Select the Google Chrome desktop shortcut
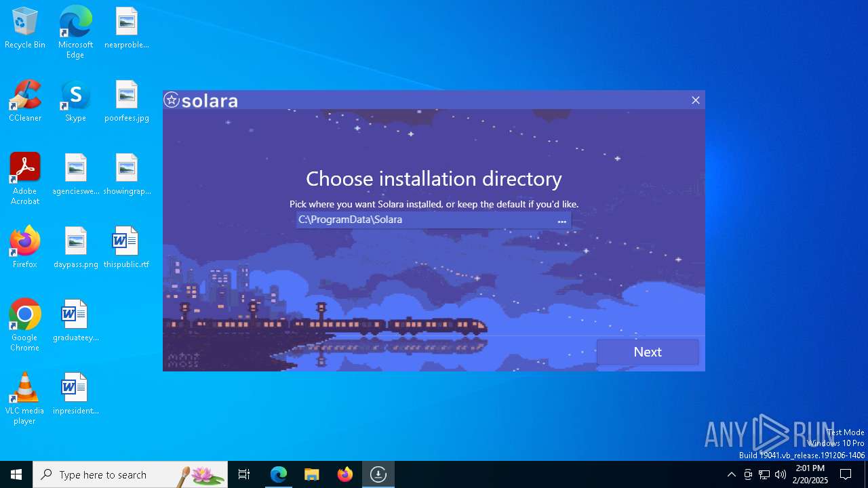This screenshot has height=488, width=868. coord(25,325)
